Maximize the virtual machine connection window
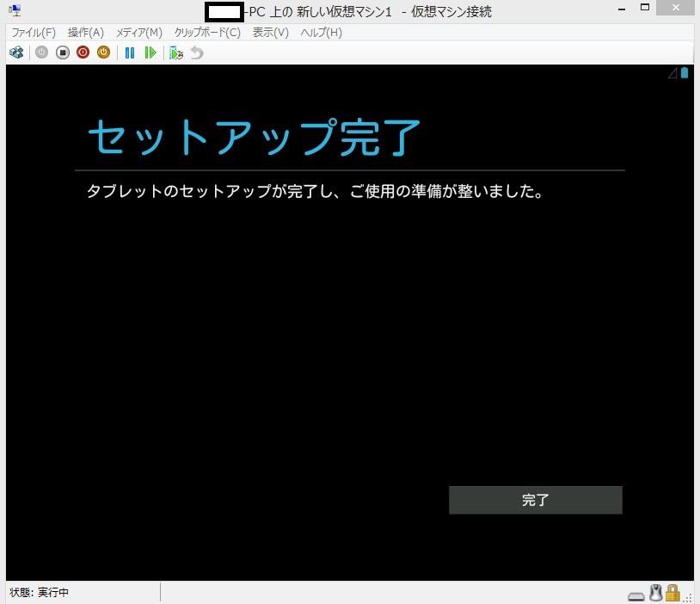The height and width of the screenshot is (604, 700). (645, 8)
